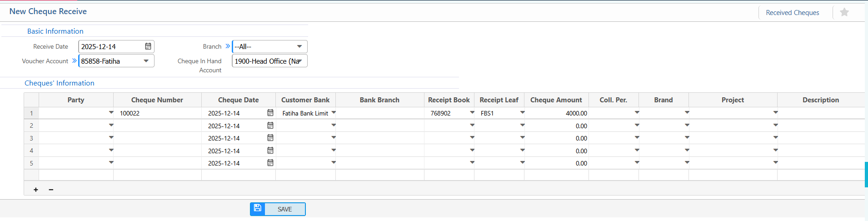This screenshot has width=868, height=221.
Task: Click the double-arrow icon beside Voucher Account
Action: [x=74, y=60]
